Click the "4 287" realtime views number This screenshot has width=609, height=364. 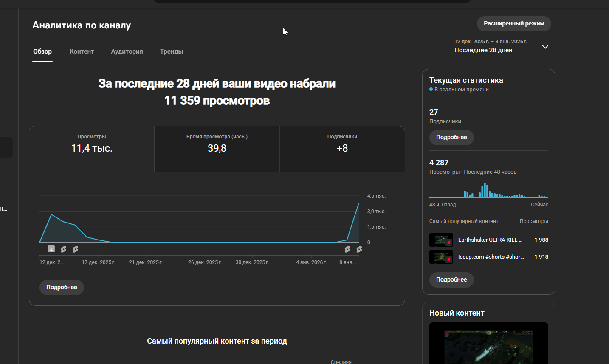[x=439, y=163]
